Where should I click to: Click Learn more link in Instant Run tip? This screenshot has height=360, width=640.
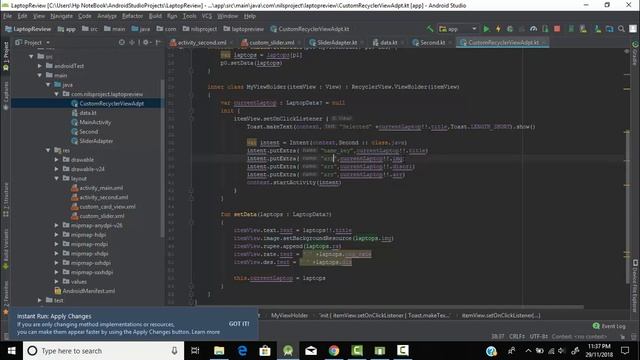point(205,332)
